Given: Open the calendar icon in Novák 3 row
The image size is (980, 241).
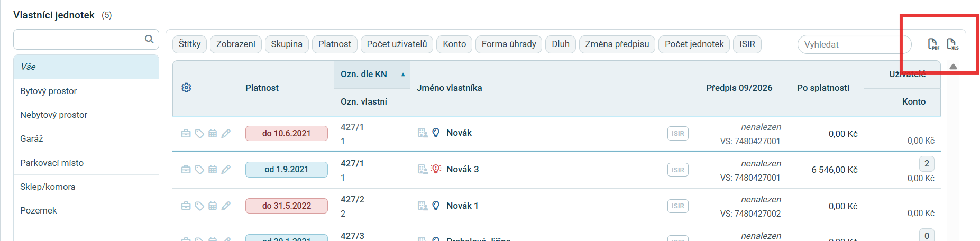Looking at the screenshot, I should pyautogui.click(x=213, y=170).
